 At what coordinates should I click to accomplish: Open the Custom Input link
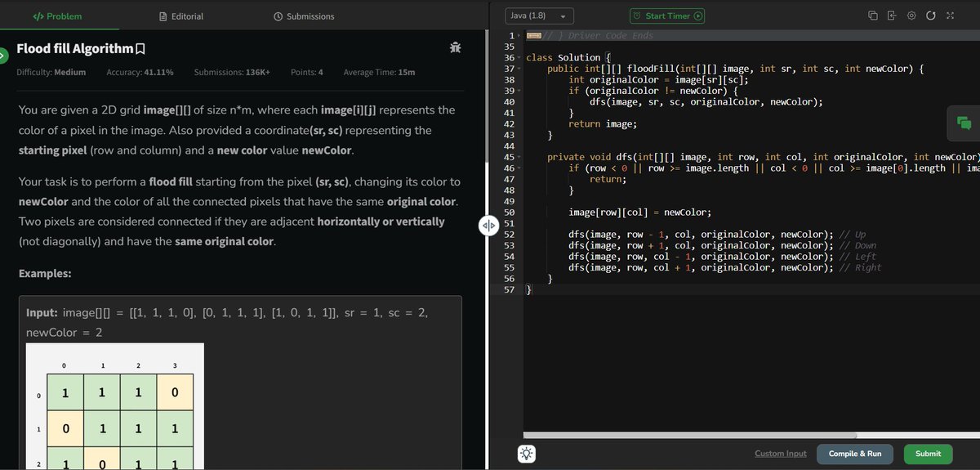click(x=780, y=454)
